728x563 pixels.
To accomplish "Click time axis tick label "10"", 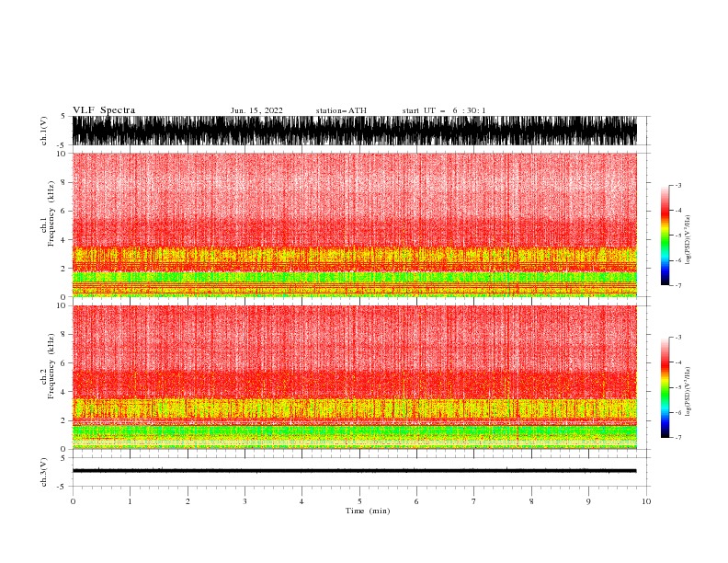I will pos(646,501).
